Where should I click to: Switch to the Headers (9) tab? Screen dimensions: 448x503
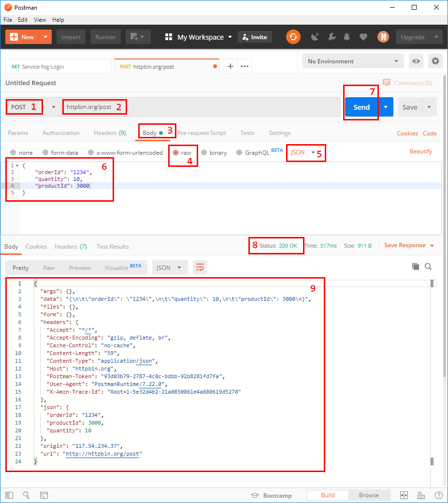tap(110, 133)
